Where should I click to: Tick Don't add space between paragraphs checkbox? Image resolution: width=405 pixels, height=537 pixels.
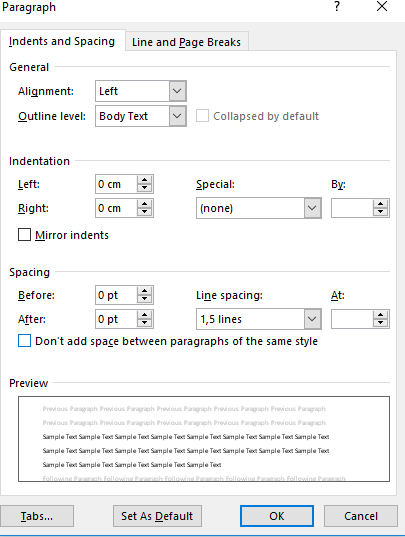point(24,341)
